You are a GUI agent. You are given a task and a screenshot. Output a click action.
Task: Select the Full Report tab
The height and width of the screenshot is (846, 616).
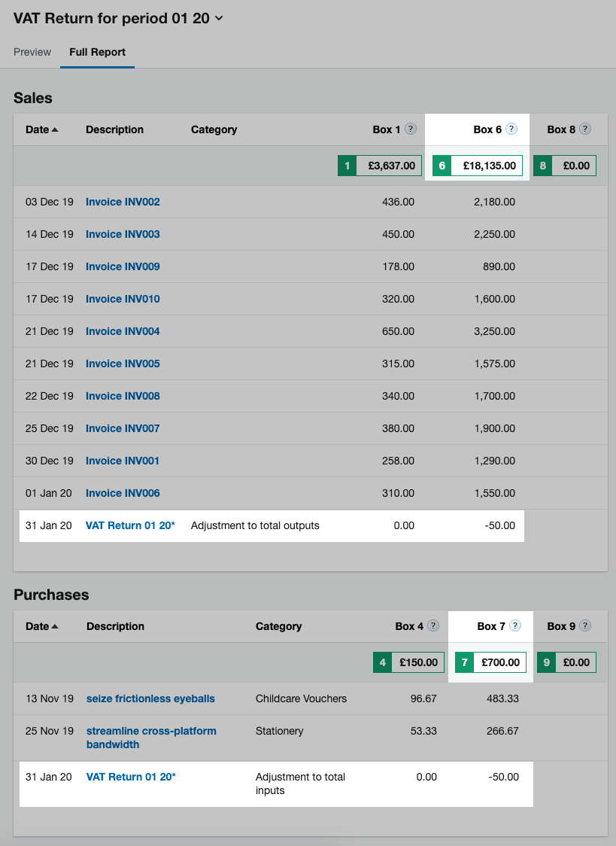tap(97, 52)
